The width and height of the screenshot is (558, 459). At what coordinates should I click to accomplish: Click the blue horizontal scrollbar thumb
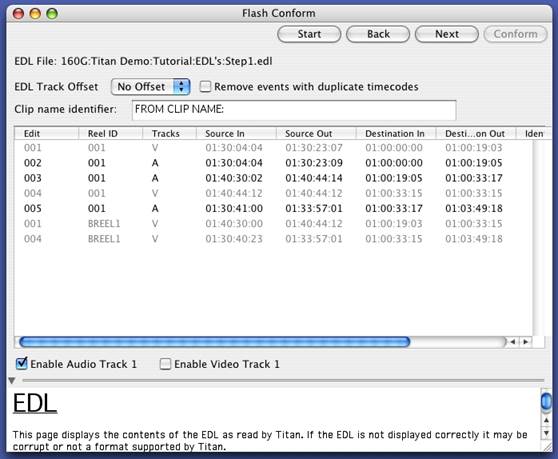pyautogui.click(x=215, y=342)
